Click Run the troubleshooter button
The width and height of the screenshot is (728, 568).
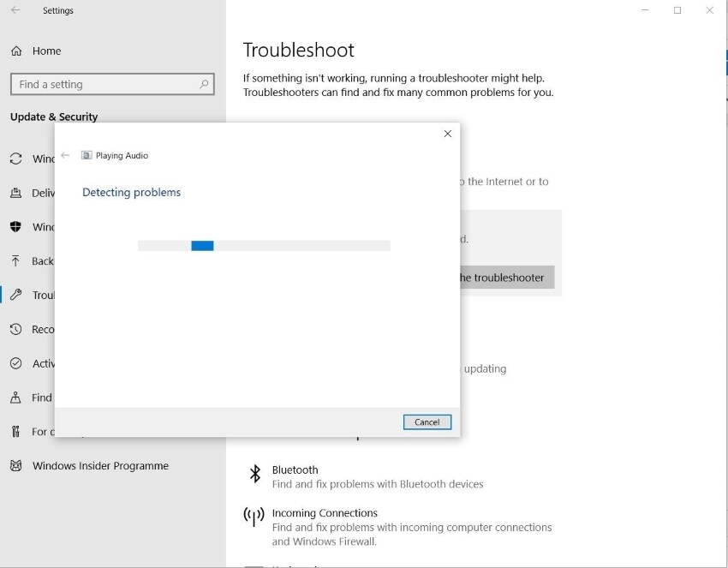506,278
